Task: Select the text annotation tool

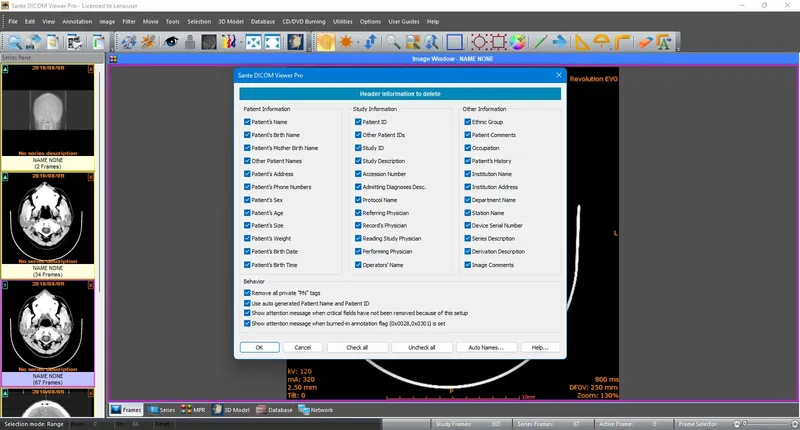Action: click(664, 42)
